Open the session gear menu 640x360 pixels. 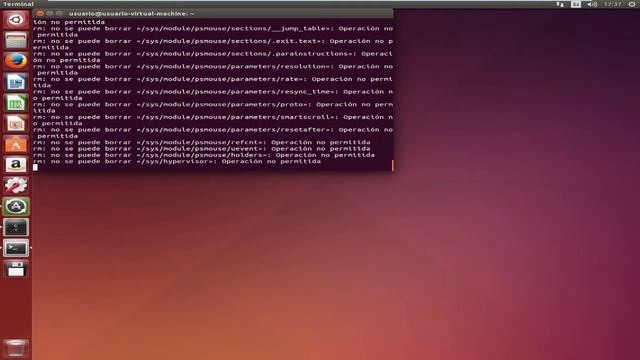tap(632, 4)
